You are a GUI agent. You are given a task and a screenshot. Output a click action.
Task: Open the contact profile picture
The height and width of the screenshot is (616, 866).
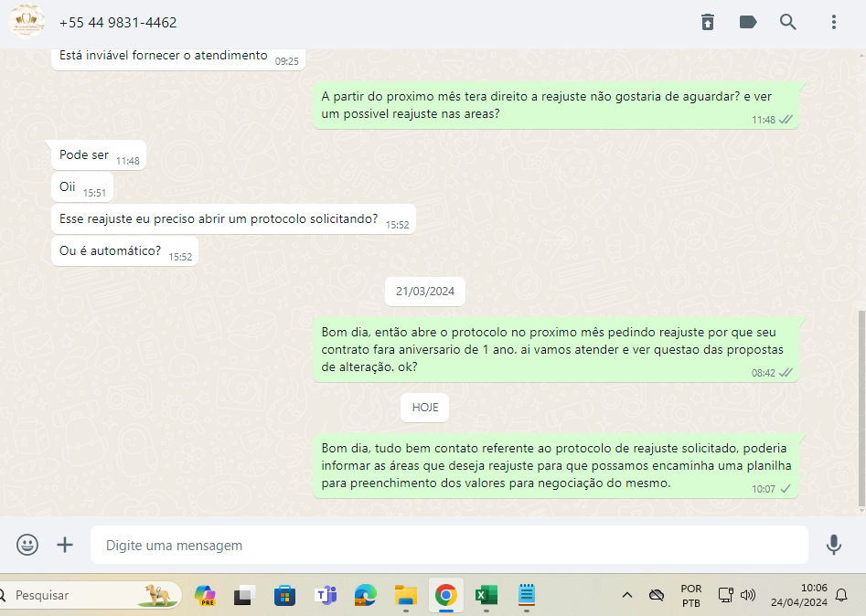click(x=27, y=22)
